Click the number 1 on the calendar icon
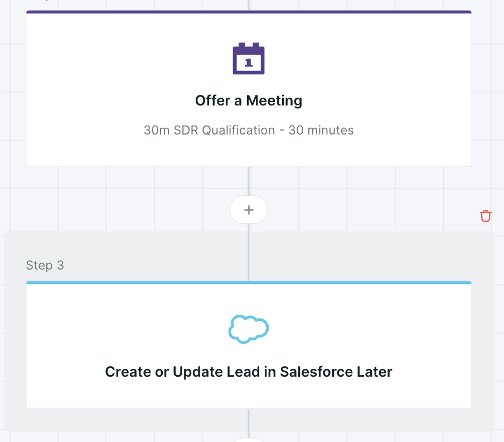The image size is (504, 442). click(248, 63)
